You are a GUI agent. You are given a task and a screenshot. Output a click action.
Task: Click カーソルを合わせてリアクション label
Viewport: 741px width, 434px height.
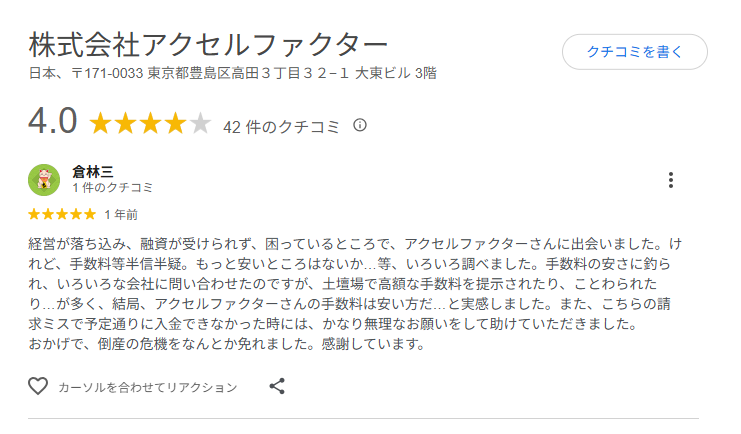tap(148, 387)
